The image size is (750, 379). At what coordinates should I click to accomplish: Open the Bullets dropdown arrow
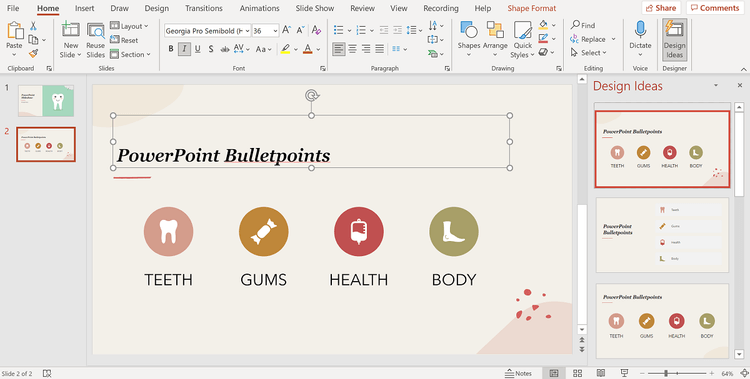[x=350, y=31]
